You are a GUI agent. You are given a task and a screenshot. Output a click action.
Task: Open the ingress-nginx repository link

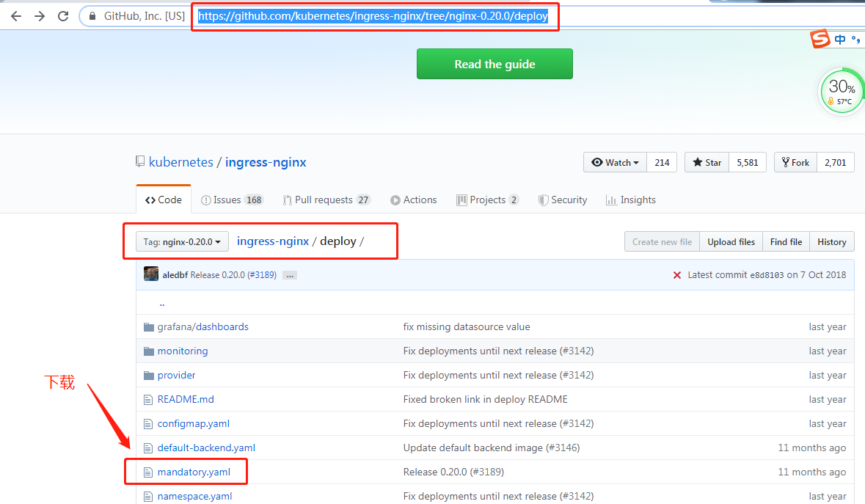click(266, 162)
